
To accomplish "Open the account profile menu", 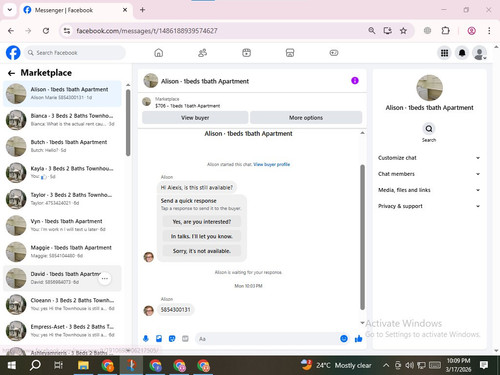I will [x=479, y=53].
